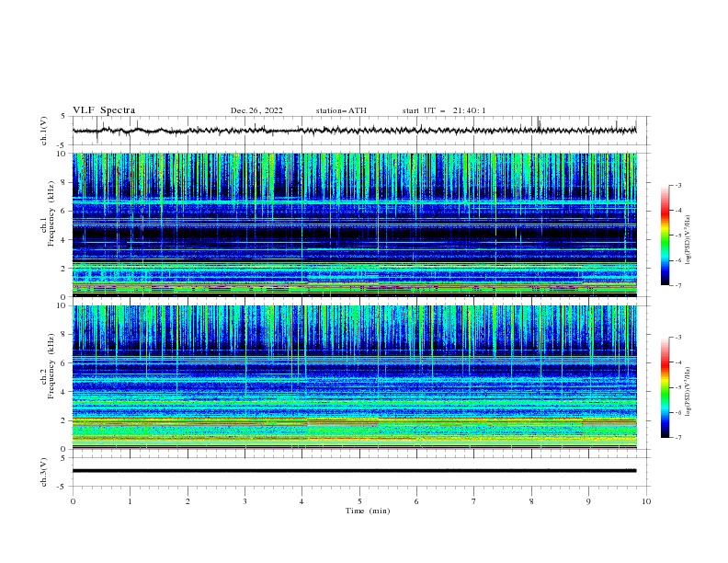Click the time axis tick label '9'
Image resolution: width=728 pixels, height=563 pixels.
point(588,501)
